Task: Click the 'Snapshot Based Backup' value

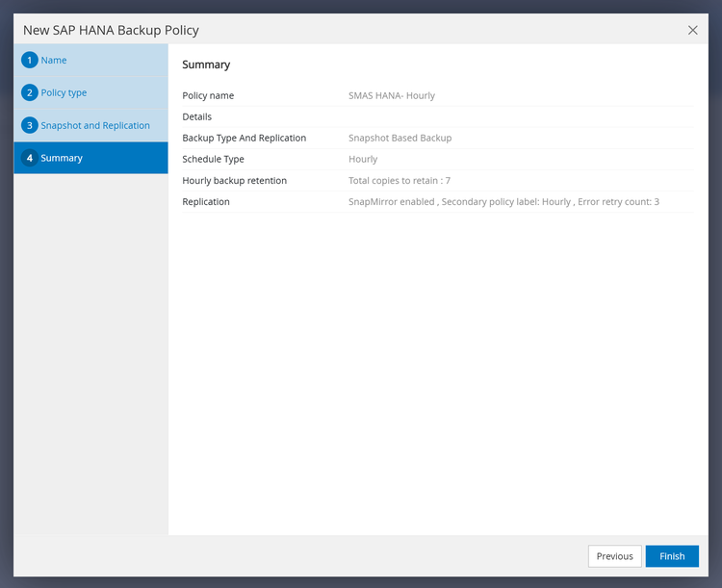Action: click(400, 139)
